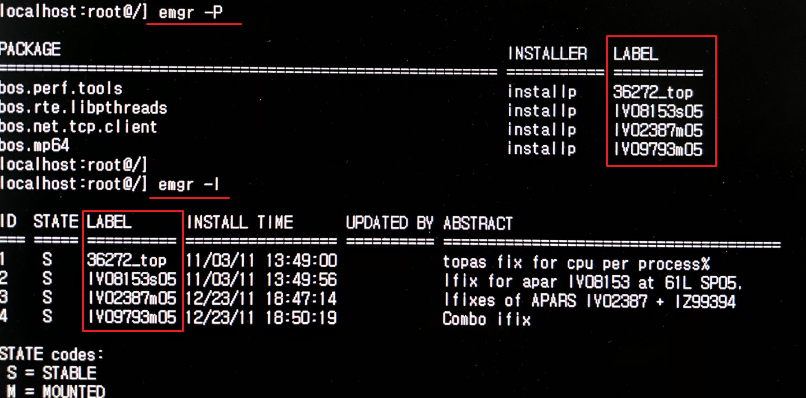
Task: Click the 'STATE codes:' heading
Action: click(x=52, y=354)
